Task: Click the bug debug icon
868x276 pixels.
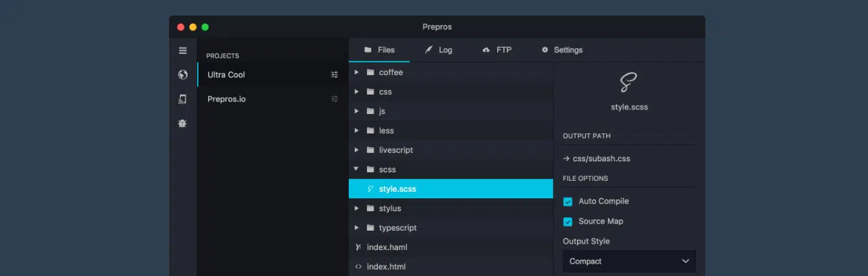Action: tap(183, 123)
